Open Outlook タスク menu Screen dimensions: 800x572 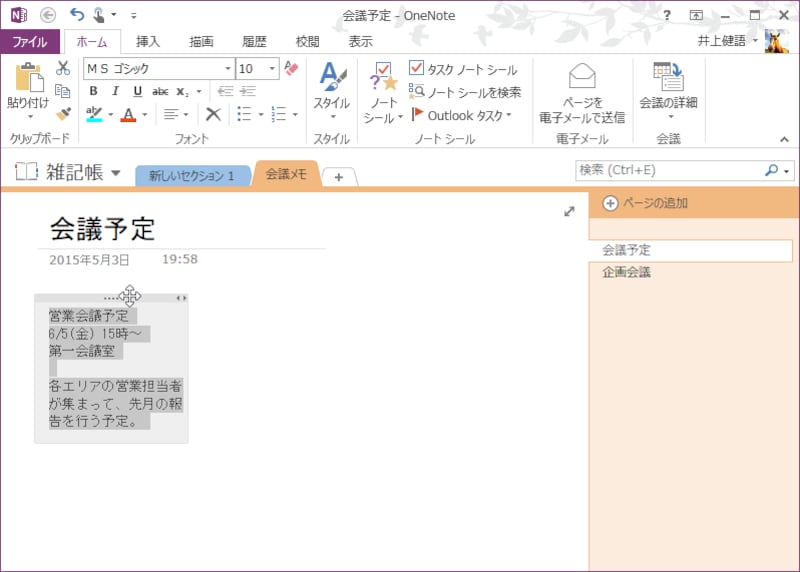pos(462,115)
